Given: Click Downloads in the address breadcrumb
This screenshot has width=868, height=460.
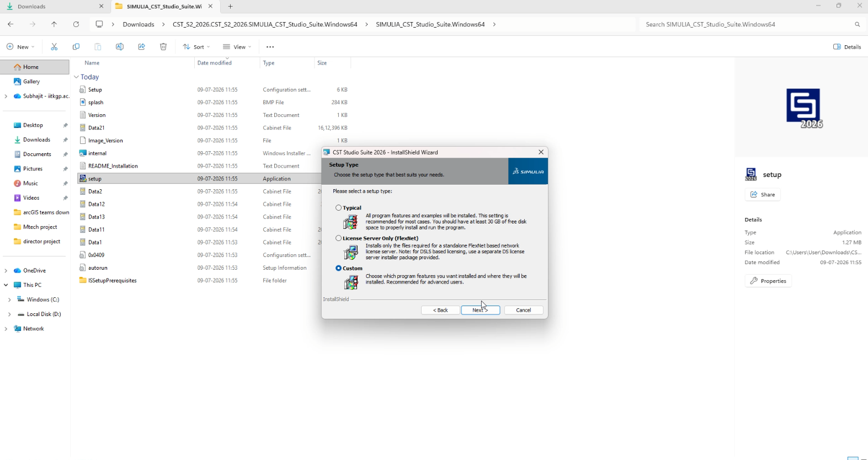Looking at the screenshot, I should point(139,24).
